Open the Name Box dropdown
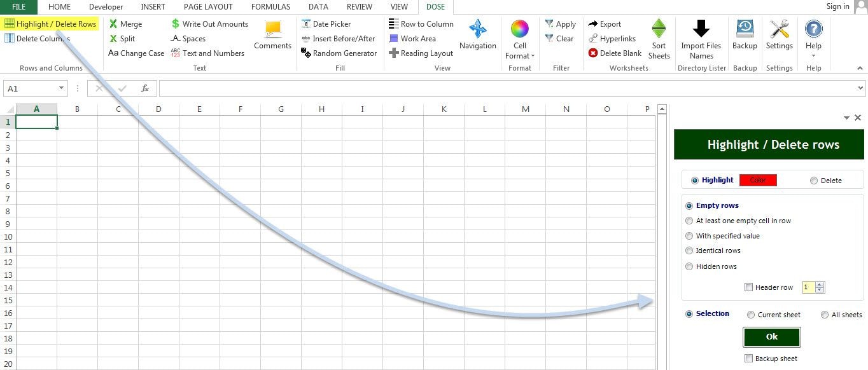868x370 pixels. point(60,88)
